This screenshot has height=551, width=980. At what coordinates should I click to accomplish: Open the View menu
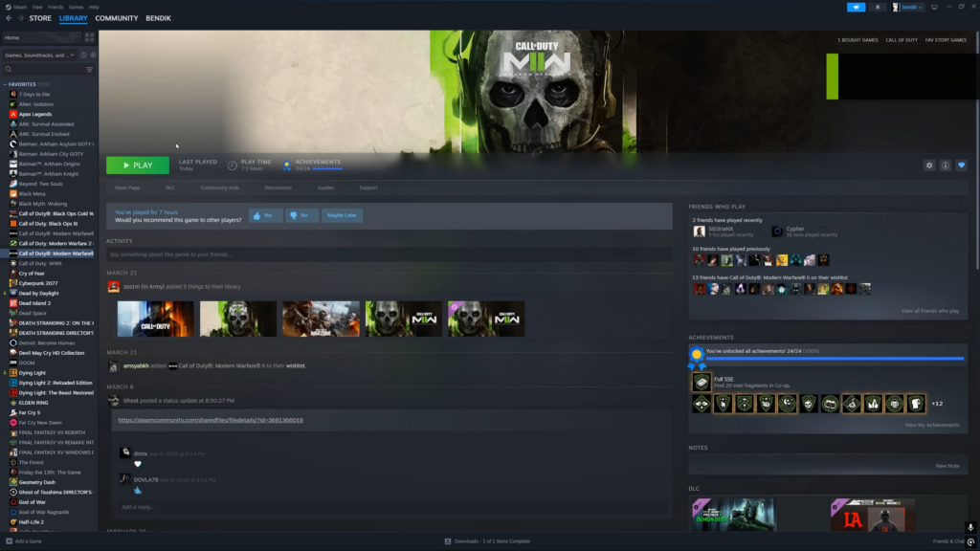[x=37, y=7]
